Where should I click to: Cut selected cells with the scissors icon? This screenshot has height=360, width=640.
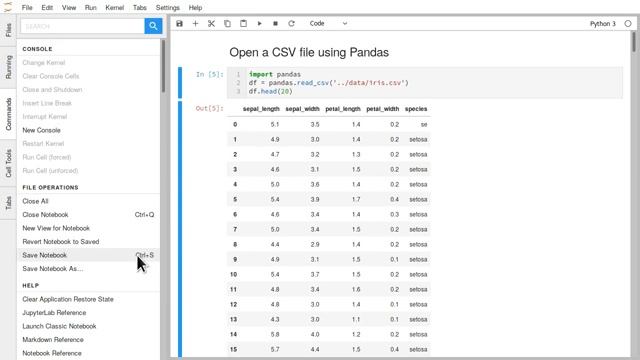[x=211, y=24]
